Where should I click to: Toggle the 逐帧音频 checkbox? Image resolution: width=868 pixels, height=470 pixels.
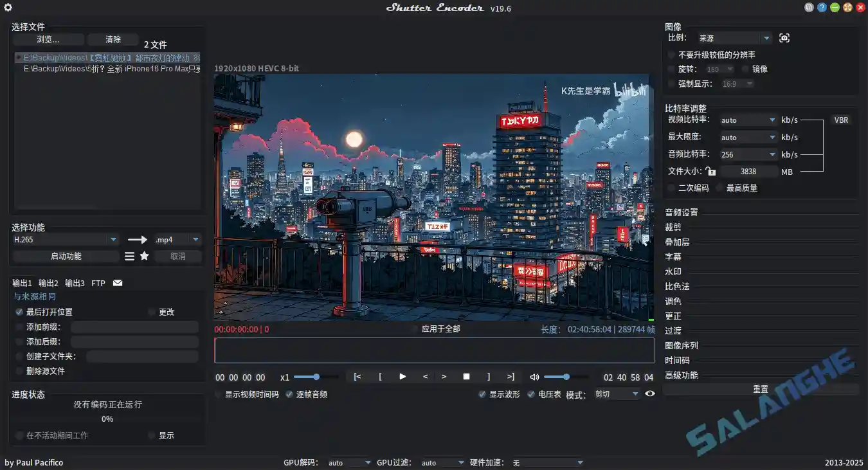289,394
